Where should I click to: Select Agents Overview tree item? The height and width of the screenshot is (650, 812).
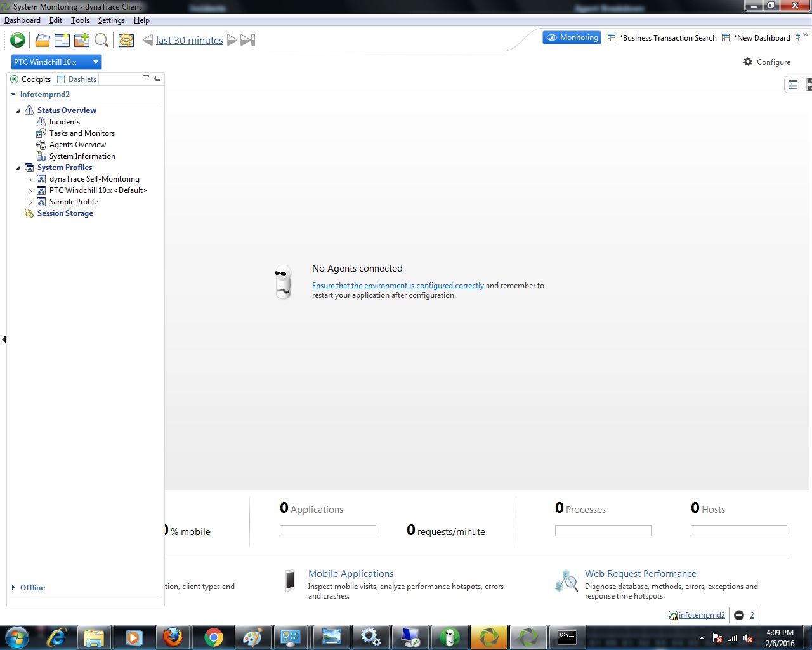78,145
